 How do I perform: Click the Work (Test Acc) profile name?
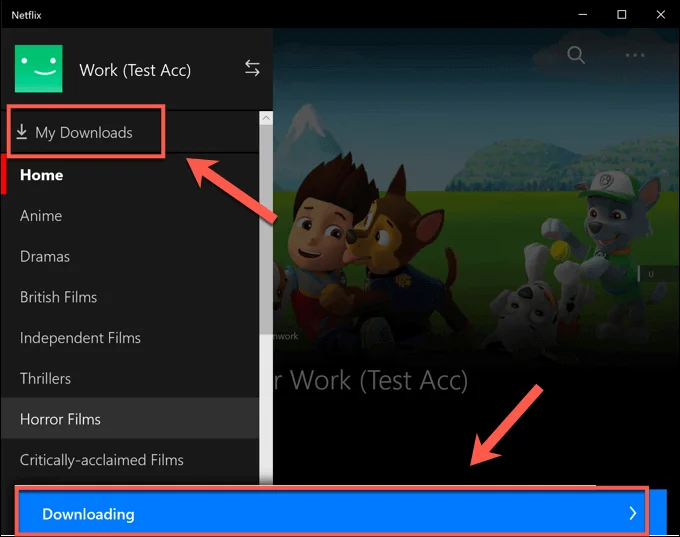click(x=135, y=70)
